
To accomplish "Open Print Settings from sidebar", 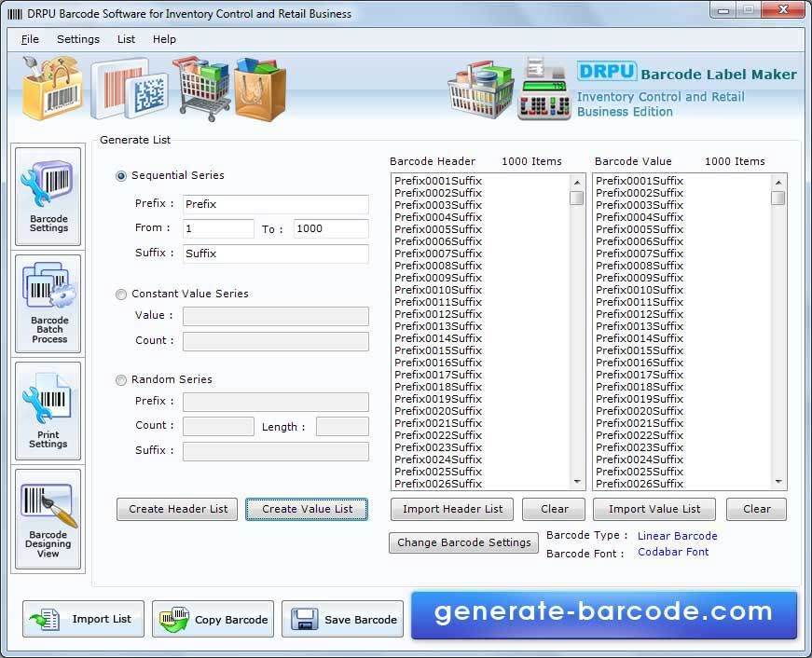I will 48,410.
